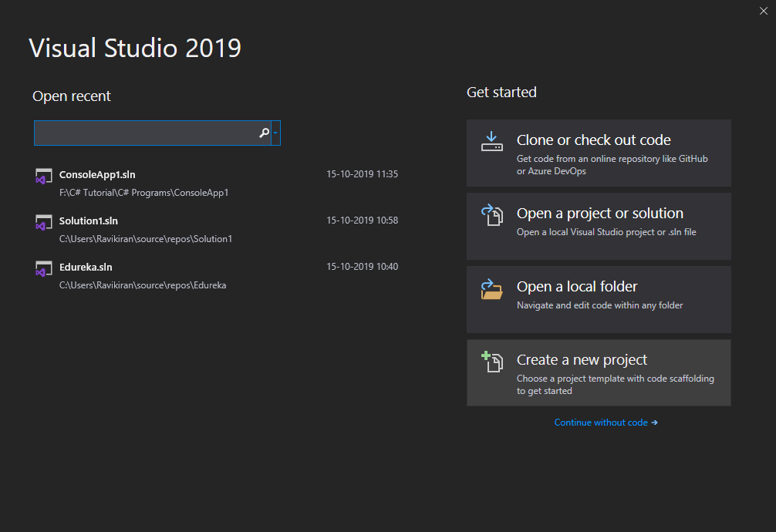776x532 pixels.
Task: Click the path C:\Users\Ravikiran\source\repos\Solution1
Action: (x=146, y=239)
